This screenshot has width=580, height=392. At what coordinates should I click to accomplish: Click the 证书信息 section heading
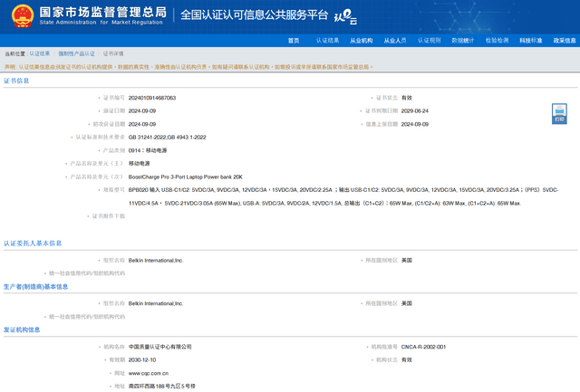pos(16,81)
